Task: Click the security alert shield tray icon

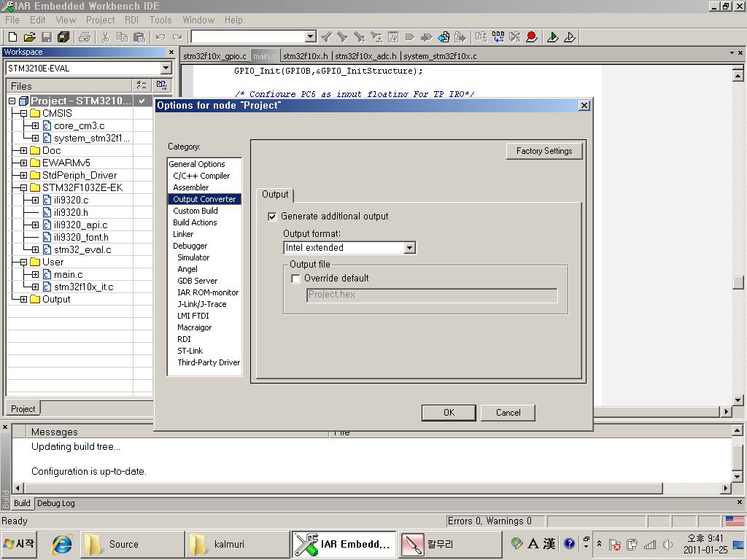Action: [614, 544]
